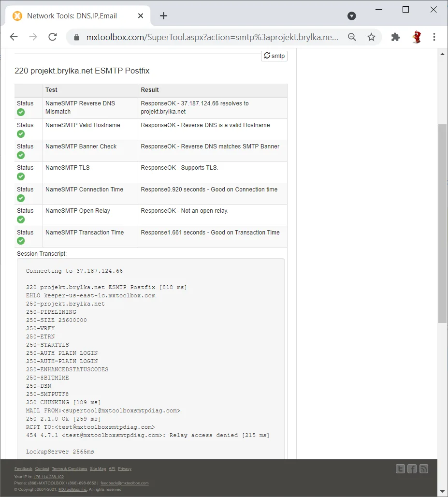Click 'Reverse DNS matches SMTP Banner' result
This screenshot has width=448, height=497.
(x=230, y=146)
